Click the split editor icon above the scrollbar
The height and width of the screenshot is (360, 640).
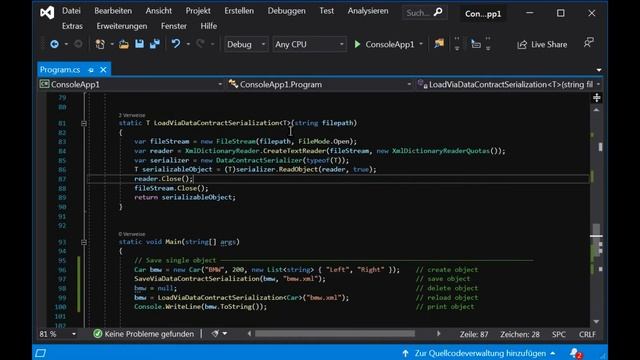pos(596,98)
